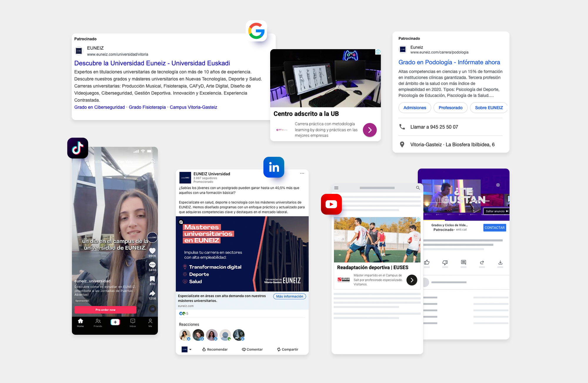
Task: Open LinkedIn post three-dots menu
Action: pos(302,174)
